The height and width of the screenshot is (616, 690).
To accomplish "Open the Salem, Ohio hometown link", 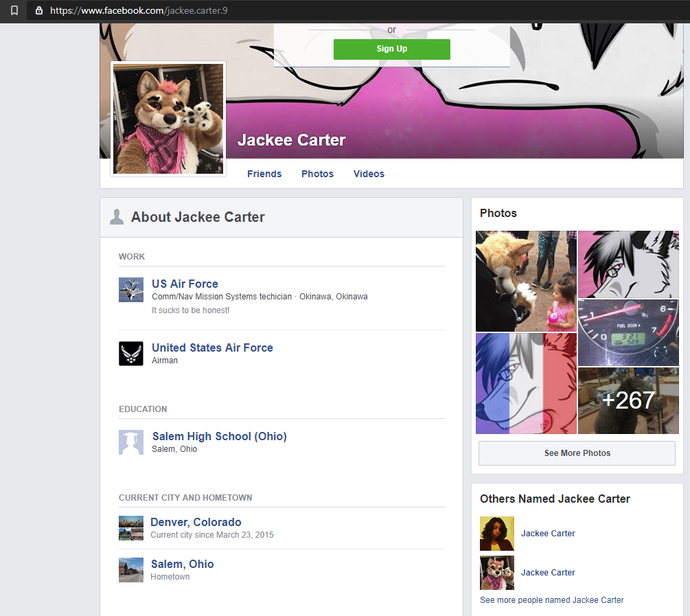I will 182,564.
